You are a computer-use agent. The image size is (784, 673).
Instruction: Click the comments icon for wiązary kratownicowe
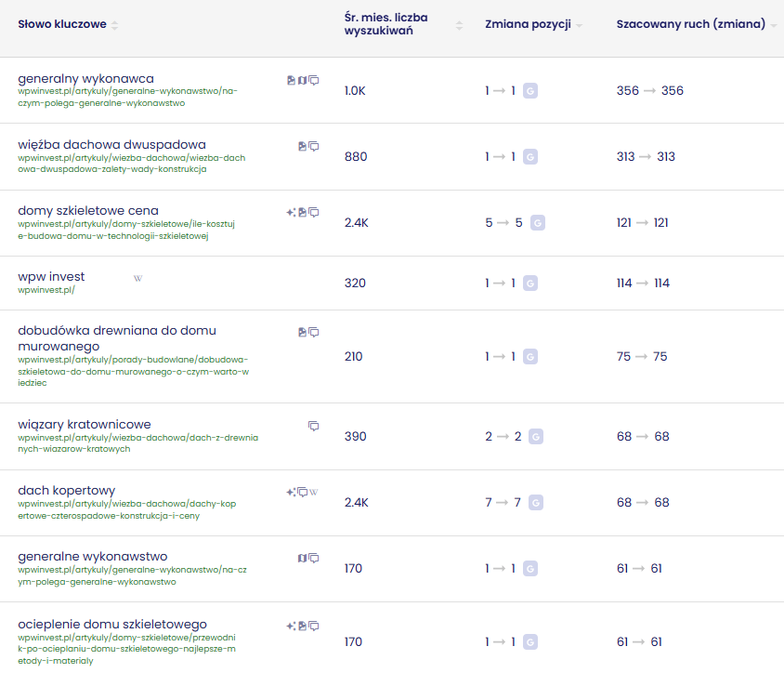[x=314, y=426]
